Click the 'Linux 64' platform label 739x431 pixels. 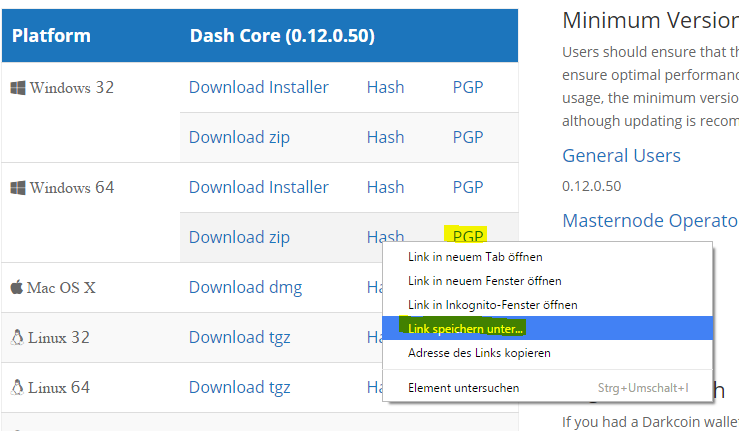58,388
